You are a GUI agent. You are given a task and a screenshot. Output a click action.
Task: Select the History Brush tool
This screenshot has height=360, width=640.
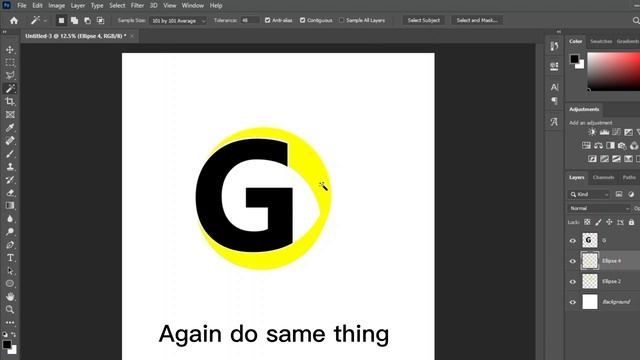(10, 180)
